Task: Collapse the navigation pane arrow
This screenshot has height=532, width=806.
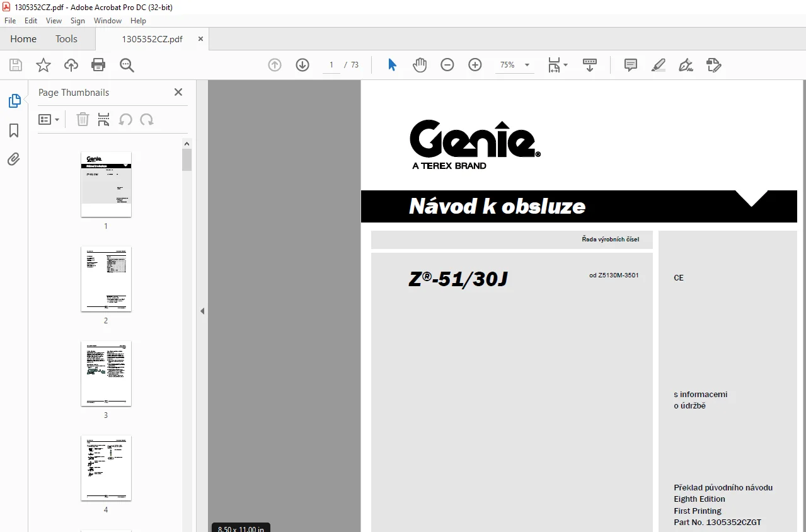Action: pyautogui.click(x=202, y=311)
